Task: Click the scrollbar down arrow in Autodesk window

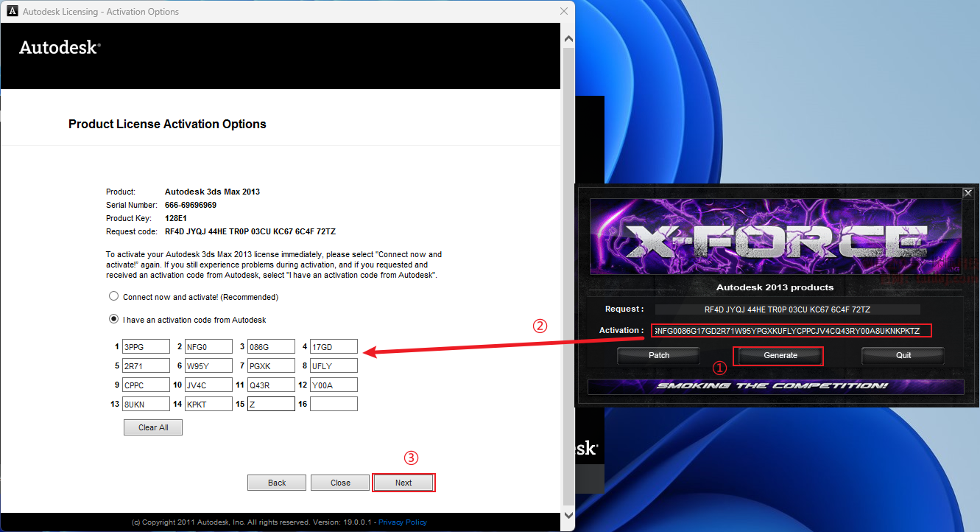Action: (x=568, y=514)
